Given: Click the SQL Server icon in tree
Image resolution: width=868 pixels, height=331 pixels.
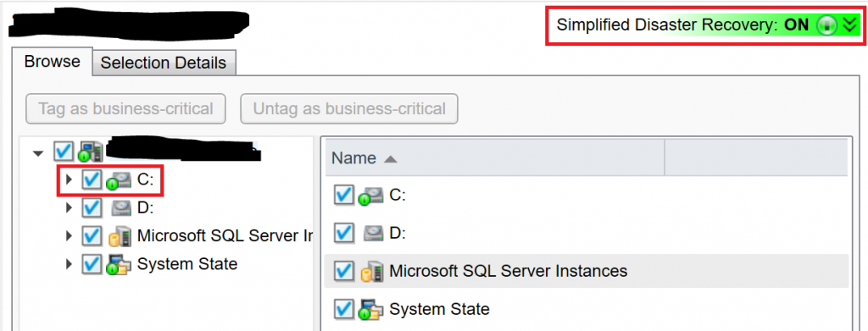Looking at the screenshot, I should [x=119, y=236].
